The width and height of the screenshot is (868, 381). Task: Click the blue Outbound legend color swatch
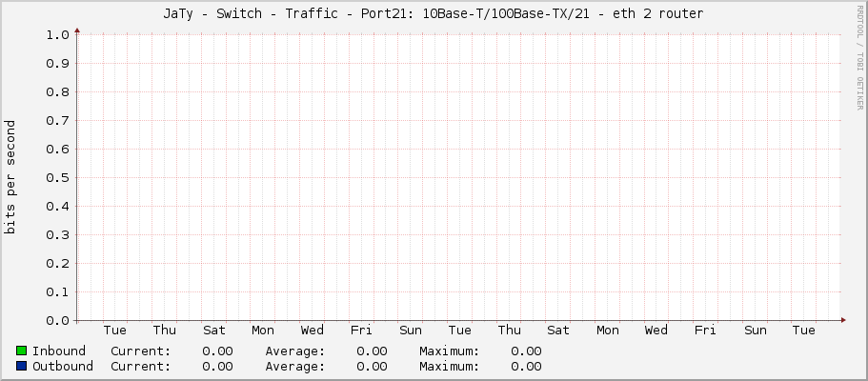pos(22,366)
